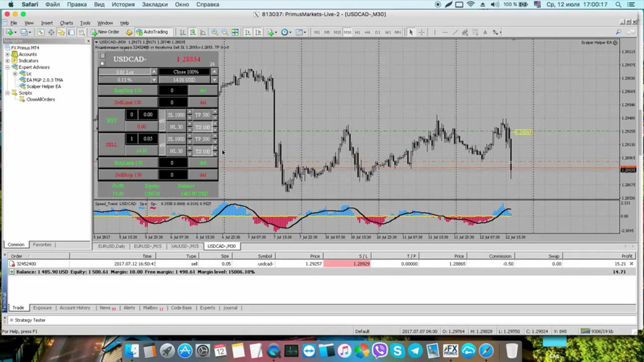Select the H1 timeframe
The image size is (644, 362).
(x=358, y=32)
